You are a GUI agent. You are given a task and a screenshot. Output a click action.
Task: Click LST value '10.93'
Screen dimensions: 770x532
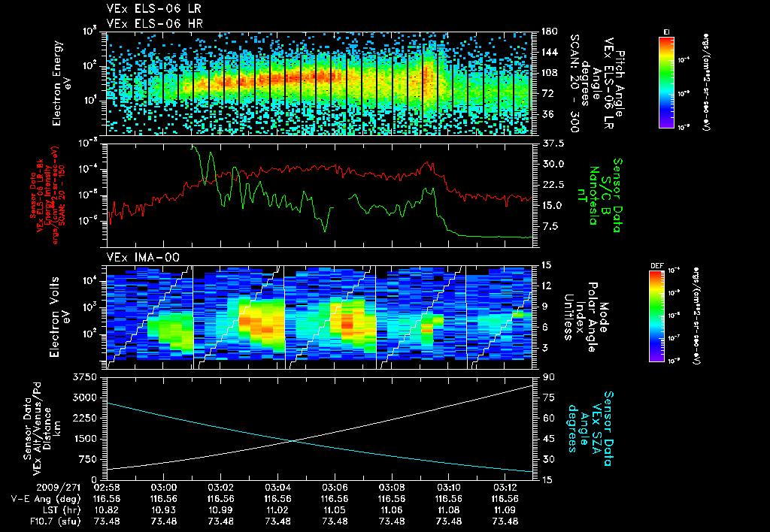pos(164,510)
